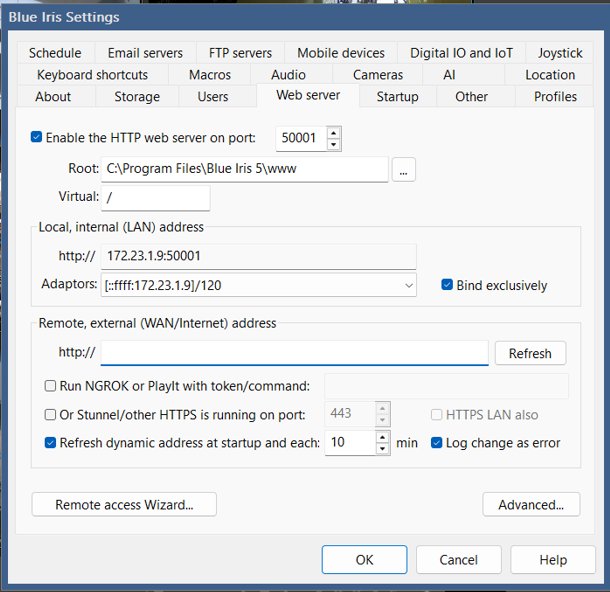Viewport: 610px width, 592px height.
Task: Open the Remote access Wizard
Action: click(x=124, y=504)
